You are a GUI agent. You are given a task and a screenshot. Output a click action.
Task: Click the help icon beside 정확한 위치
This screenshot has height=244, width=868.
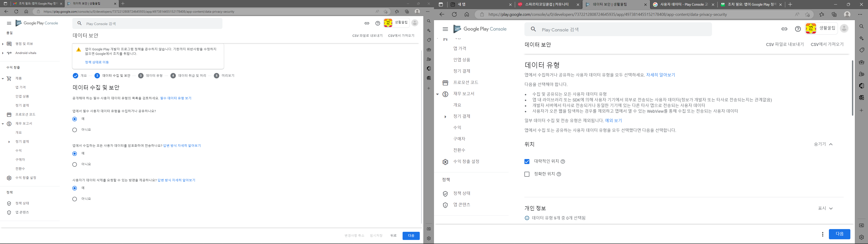pos(559,174)
